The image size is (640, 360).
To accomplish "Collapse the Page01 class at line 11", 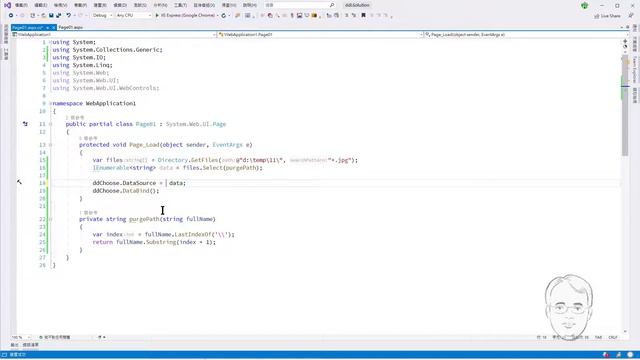I will pos(51,124).
